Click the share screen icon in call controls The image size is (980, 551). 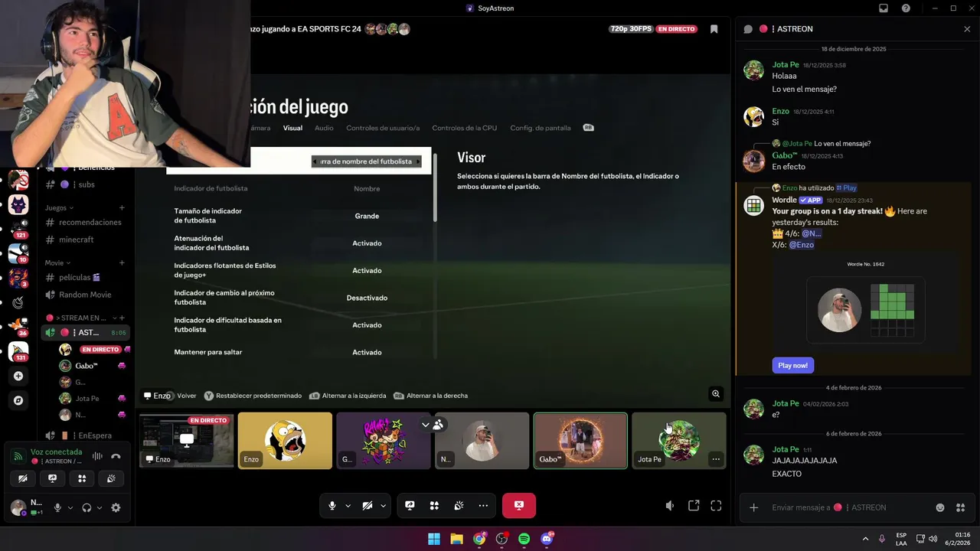click(410, 506)
